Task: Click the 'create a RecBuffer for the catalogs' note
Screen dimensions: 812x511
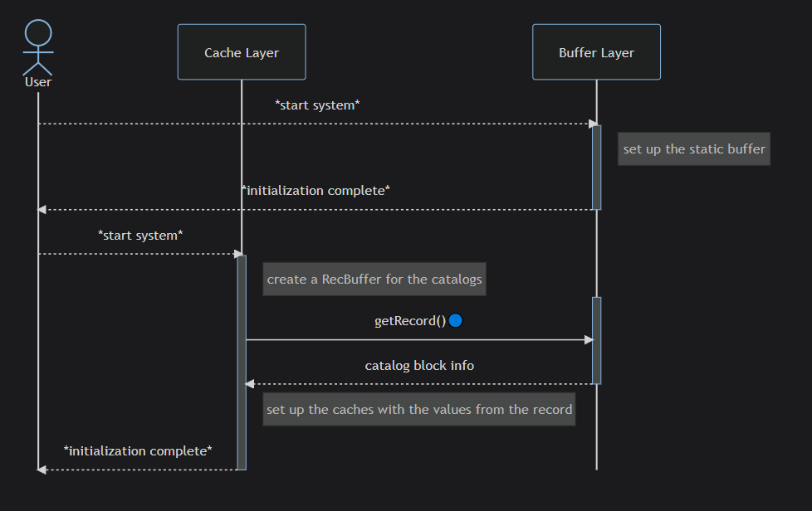Action: tap(374, 280)
